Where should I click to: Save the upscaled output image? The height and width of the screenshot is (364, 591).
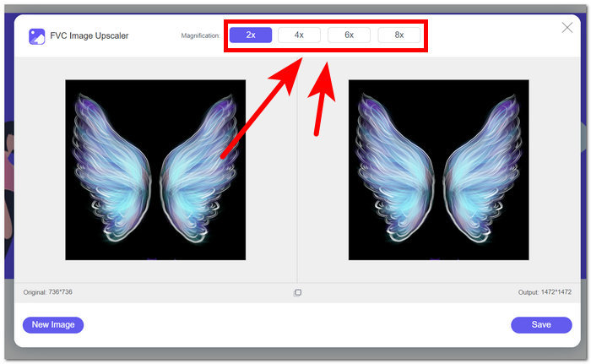541,324
